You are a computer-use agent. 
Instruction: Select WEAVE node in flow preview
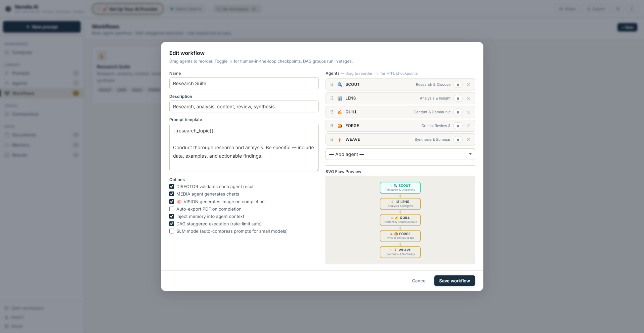[400, 252]
